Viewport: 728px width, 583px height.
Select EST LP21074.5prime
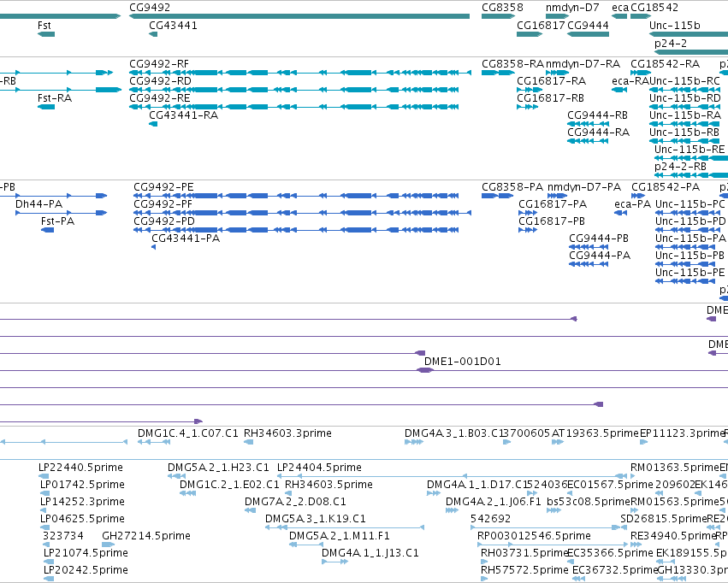[86, 553]
